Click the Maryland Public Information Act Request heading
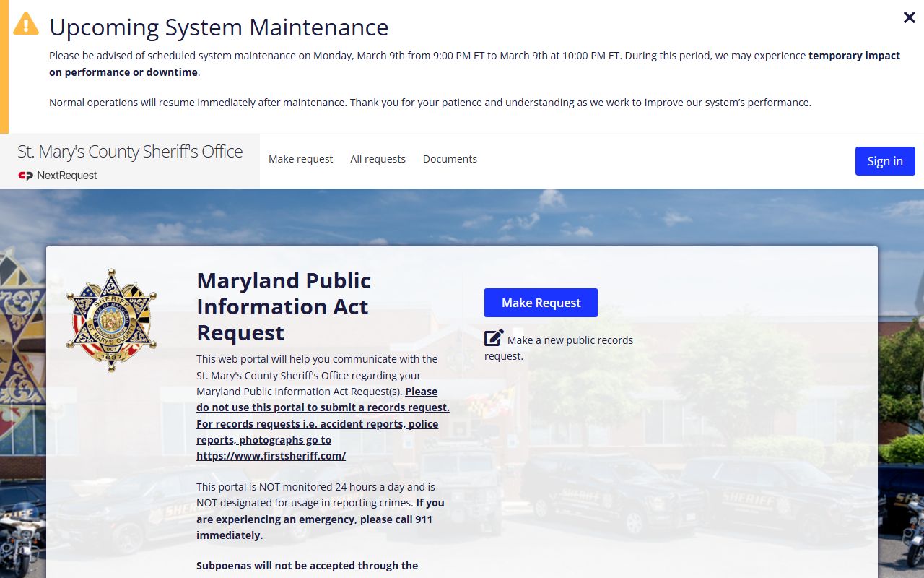The width and height of the screenshot is (924, 578). (284, 306)
